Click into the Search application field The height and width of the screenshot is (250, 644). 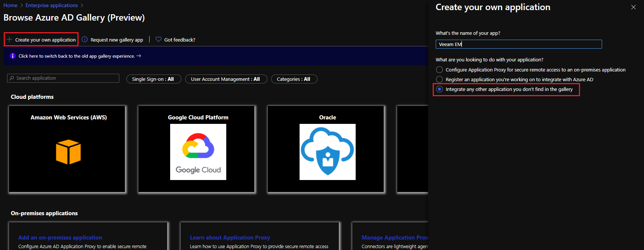[x=63, y=78]
